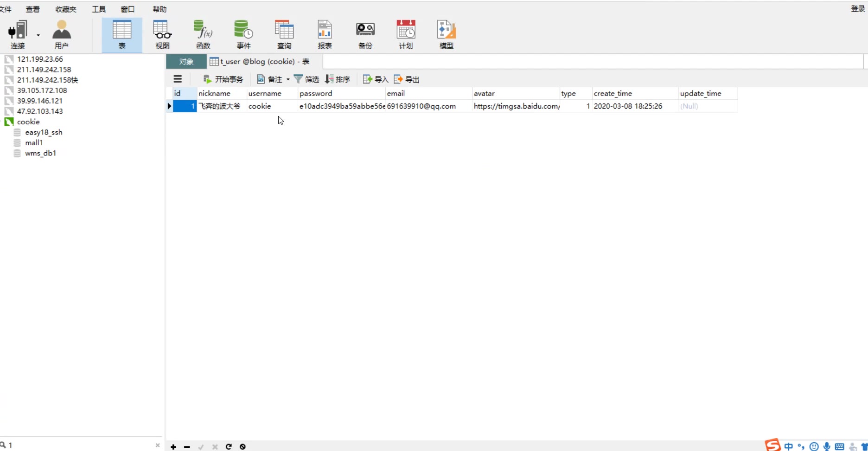The height and width of the screenshot is (451, 868).
Task: Select the wms_db1 database
Action: [40, 153]
